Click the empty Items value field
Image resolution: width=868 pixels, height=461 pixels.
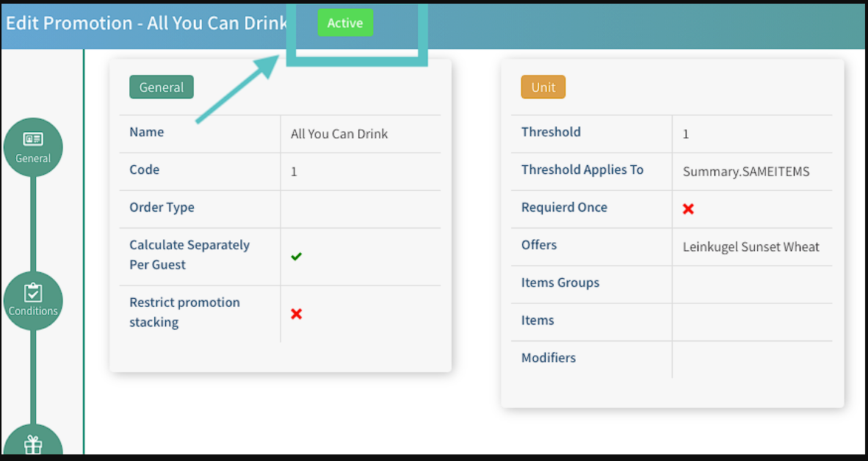(x=751, y=322)
